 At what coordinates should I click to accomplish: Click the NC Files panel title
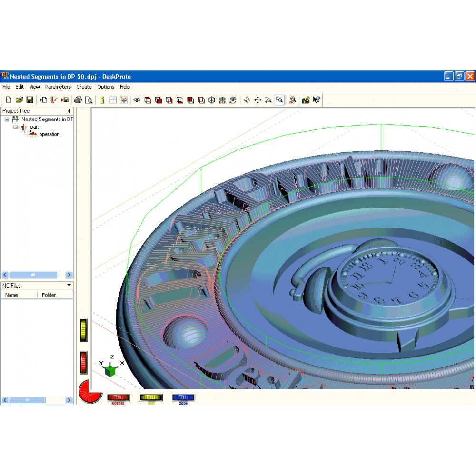pos(11,286)
